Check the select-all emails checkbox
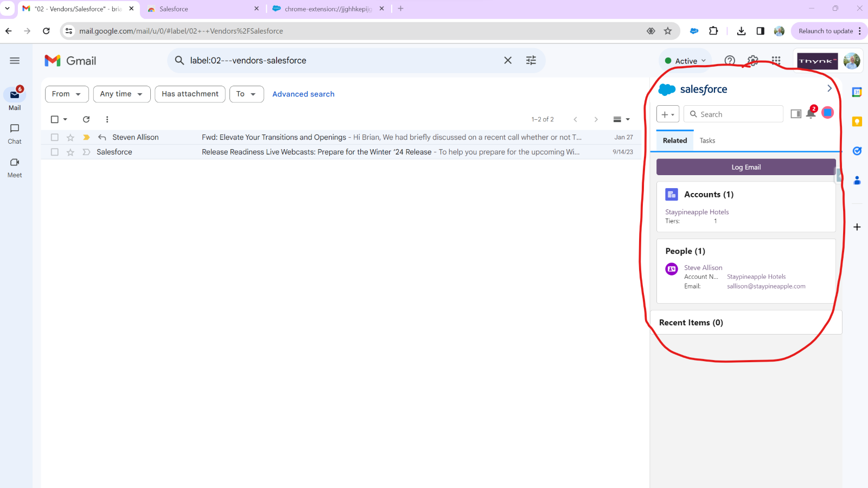Image resolution: width=868 pixels, height=488 pixels. [54, 119]
